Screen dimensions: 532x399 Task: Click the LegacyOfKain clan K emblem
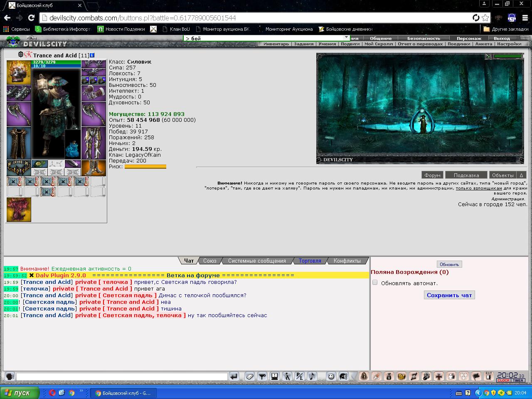click(x=28, y=55)
